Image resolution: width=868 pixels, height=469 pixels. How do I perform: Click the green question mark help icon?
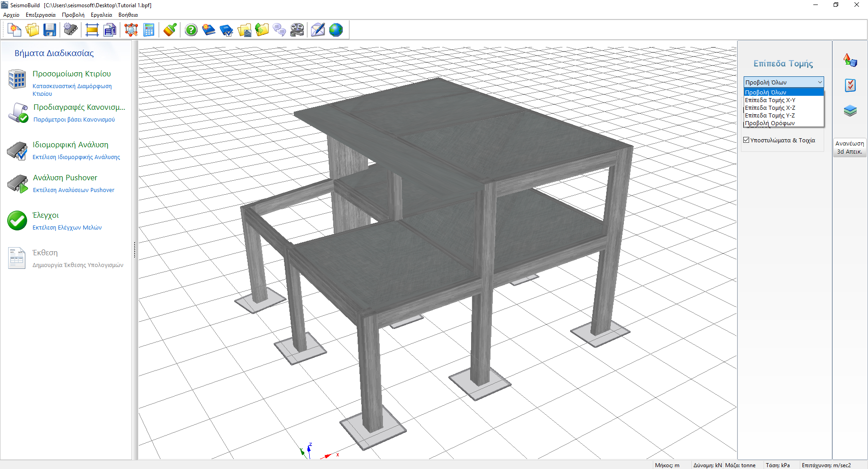point(191,30)
